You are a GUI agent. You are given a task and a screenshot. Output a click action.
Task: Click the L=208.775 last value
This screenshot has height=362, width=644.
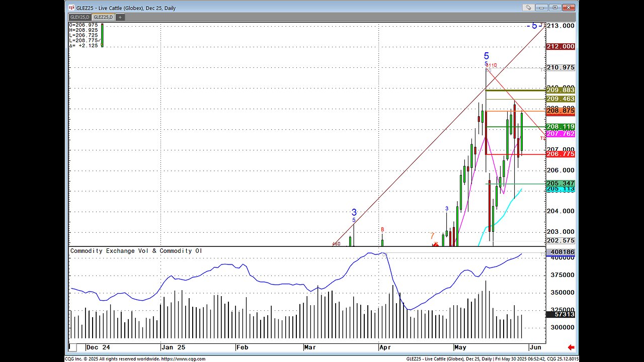click(x=84, y=40)
